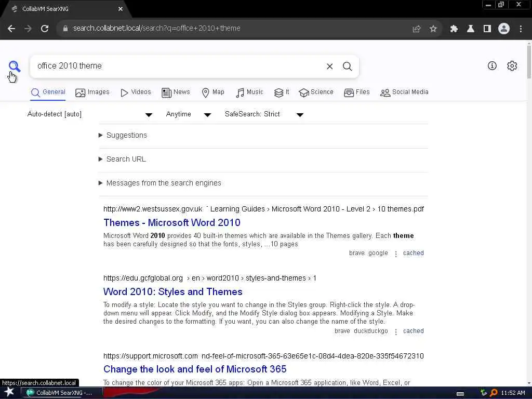Screen dimensions: 532x399
Task: Click in the office 2010 theme search field
Action: coord(177,66)
